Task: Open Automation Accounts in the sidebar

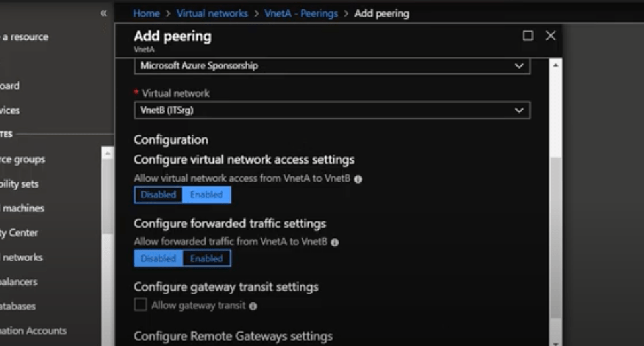Action: 33,330
